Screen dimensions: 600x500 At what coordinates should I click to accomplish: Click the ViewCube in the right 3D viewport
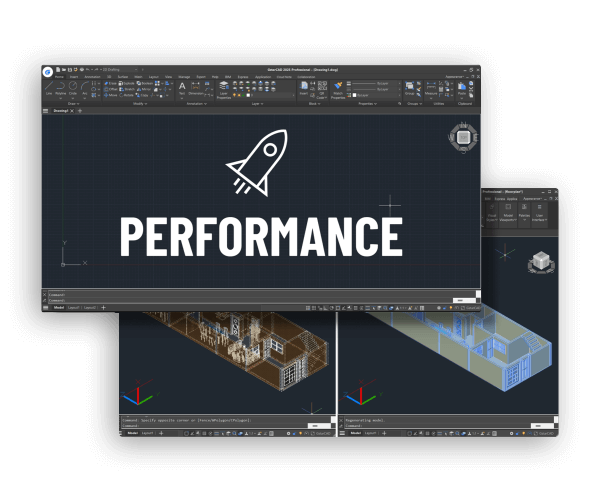click(540, 261)
